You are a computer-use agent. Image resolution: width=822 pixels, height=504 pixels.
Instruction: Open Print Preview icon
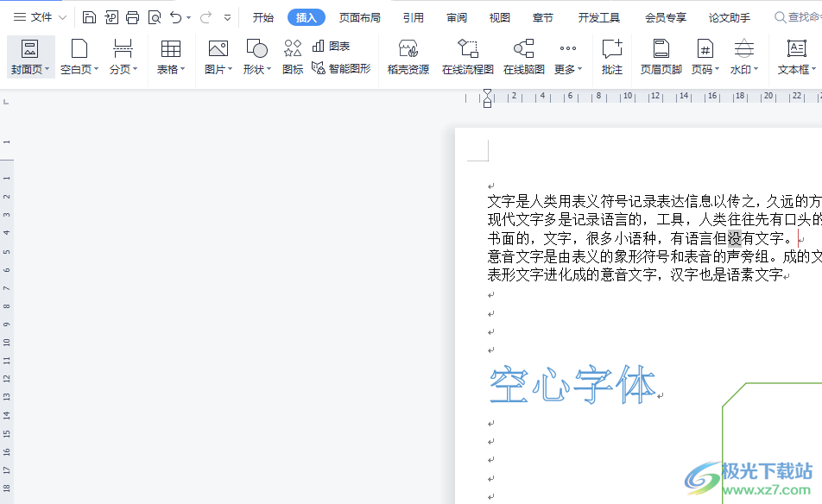(155, 17)
